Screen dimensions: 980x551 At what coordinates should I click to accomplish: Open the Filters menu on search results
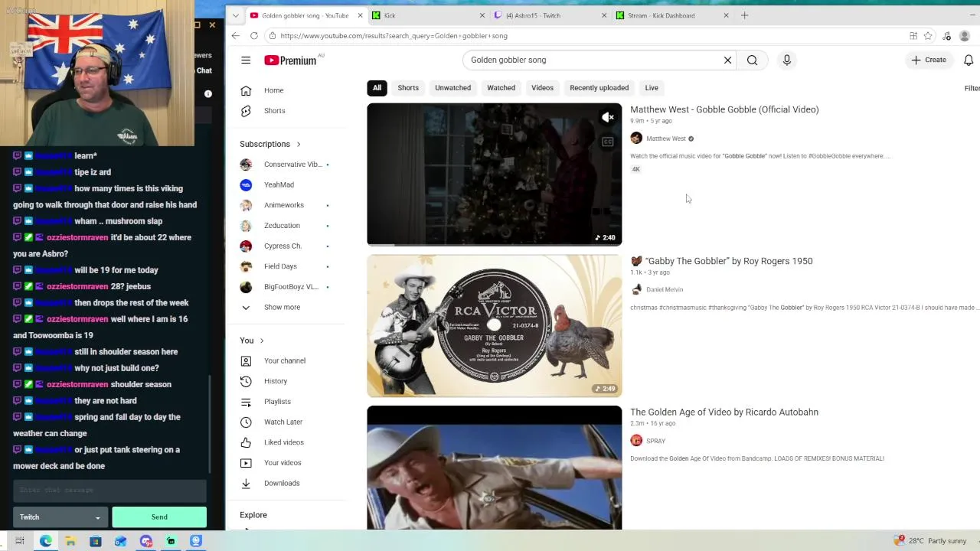972,88
